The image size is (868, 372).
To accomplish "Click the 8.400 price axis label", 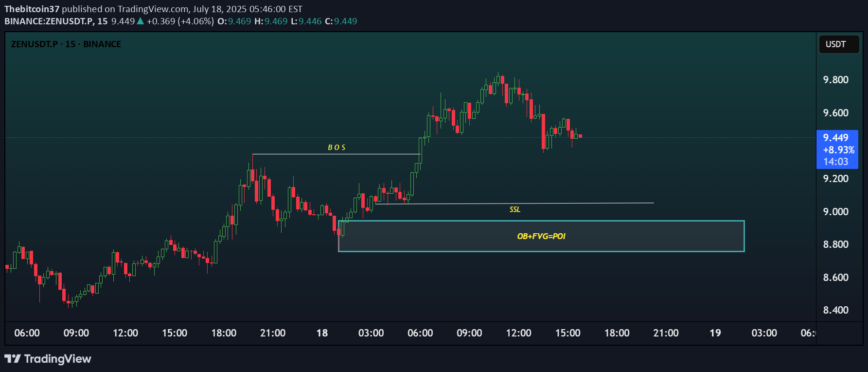I will 835,310.
